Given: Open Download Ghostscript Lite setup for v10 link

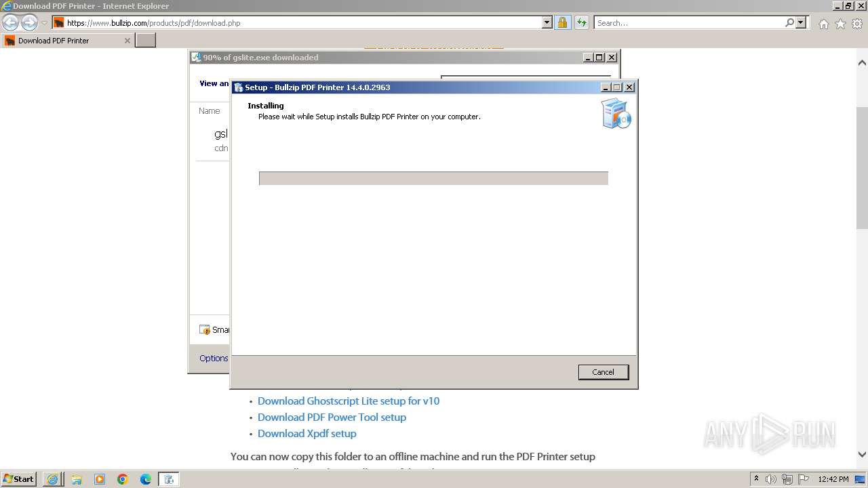Looking at the screenshot, I should pos(349,401).
